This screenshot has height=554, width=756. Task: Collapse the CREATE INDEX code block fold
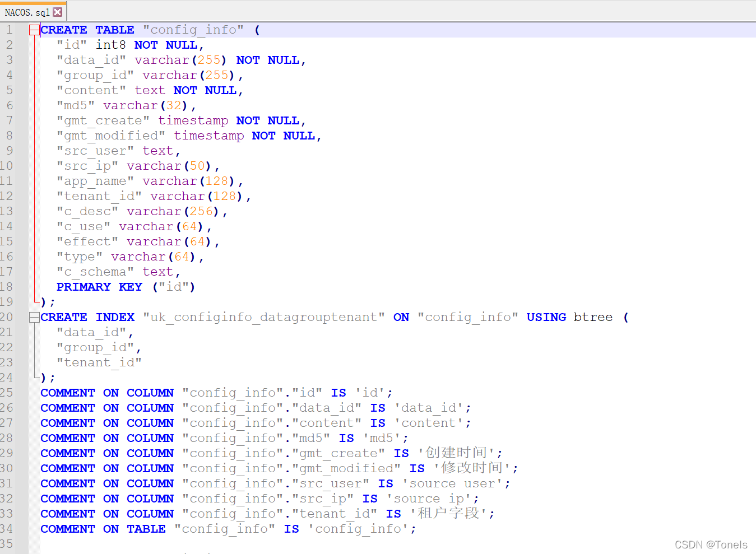click(34, 317)
